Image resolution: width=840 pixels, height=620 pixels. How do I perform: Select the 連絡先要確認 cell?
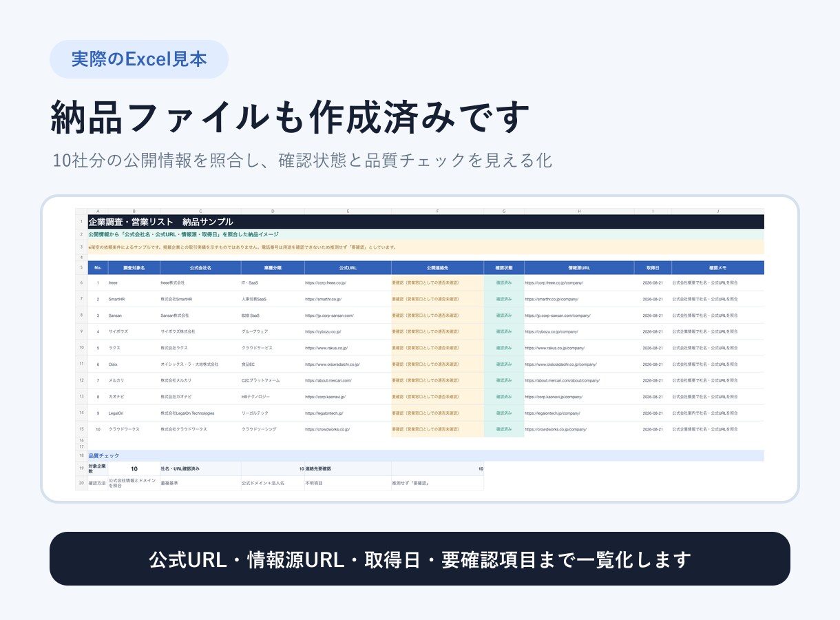tap(348, 468)
